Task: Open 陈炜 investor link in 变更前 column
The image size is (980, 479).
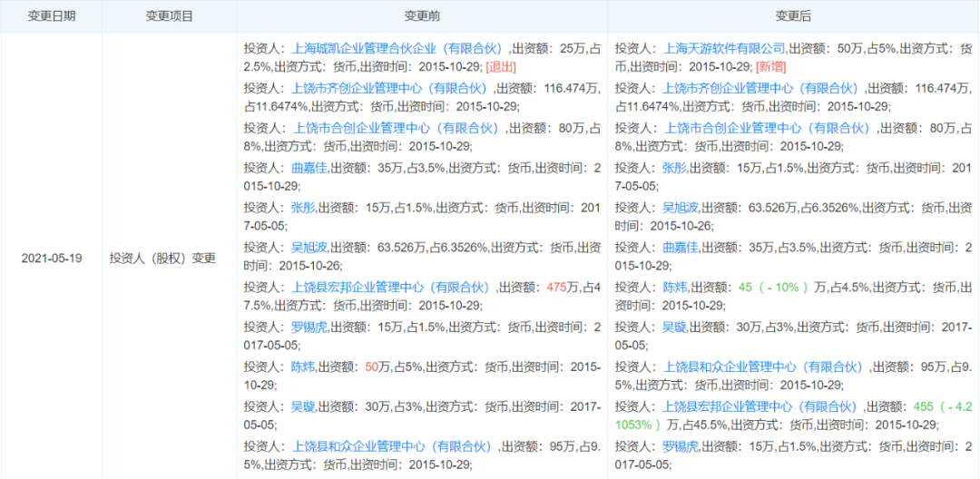Action: tap(303, 367)
